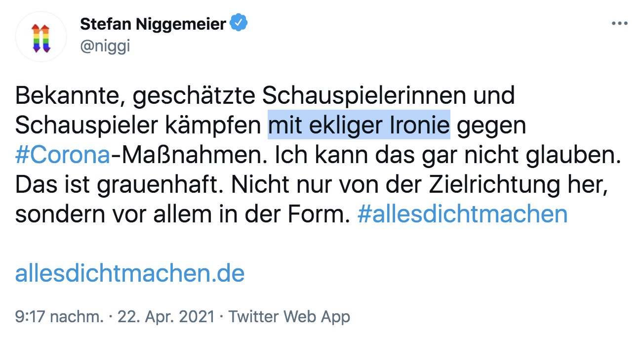This screenshot has height=341, width=644.
Task: Click the highlighted phrase "mit ekliger Ironie"
Action: pyautogui.click(x=359, y=126)
